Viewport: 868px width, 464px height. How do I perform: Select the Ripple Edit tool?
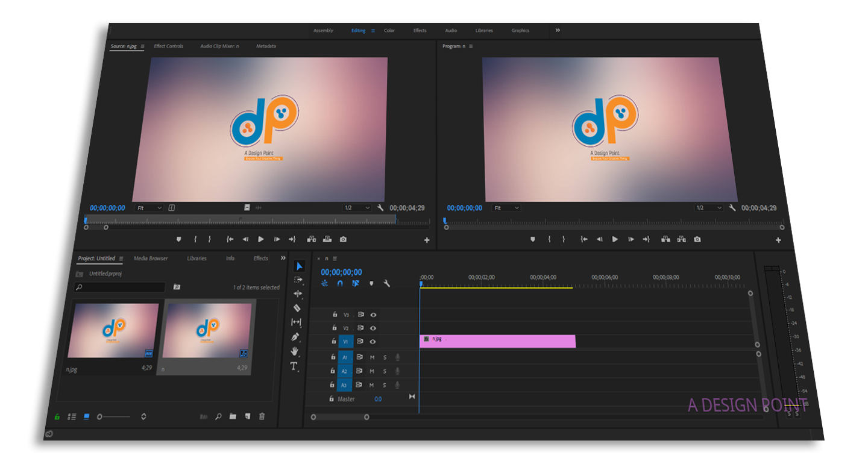297,293
